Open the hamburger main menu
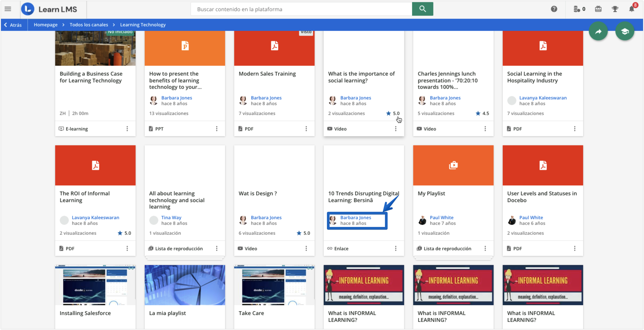 (x=8, y=9)
